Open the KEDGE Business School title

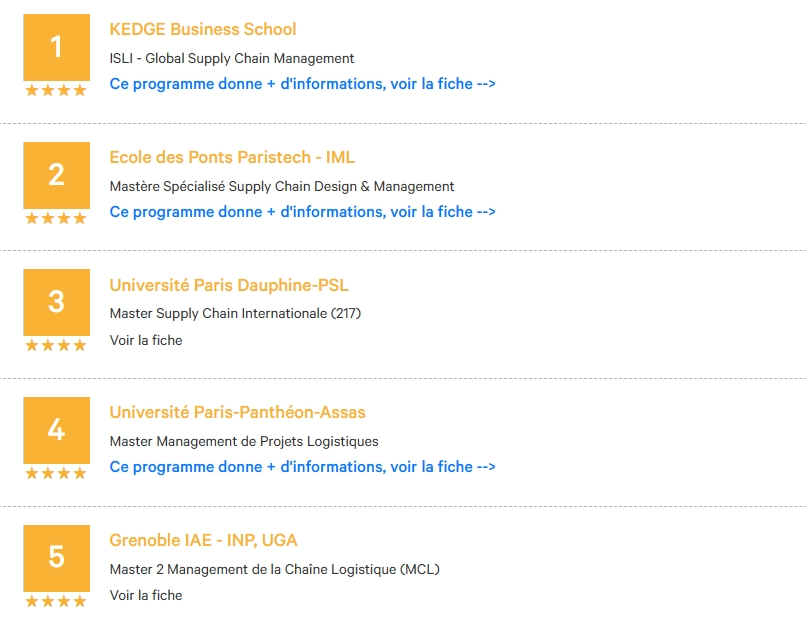pos(203,29)
